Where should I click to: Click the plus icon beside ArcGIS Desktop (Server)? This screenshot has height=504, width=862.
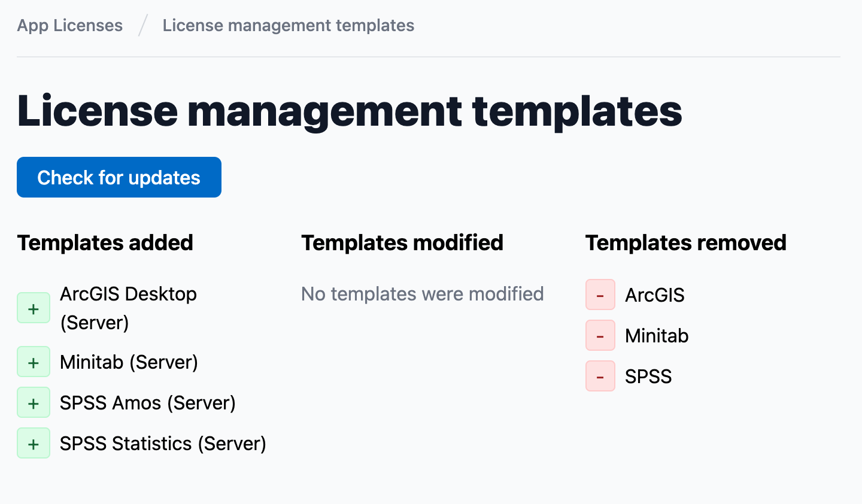pyautogui.click(x=34, y=308)
